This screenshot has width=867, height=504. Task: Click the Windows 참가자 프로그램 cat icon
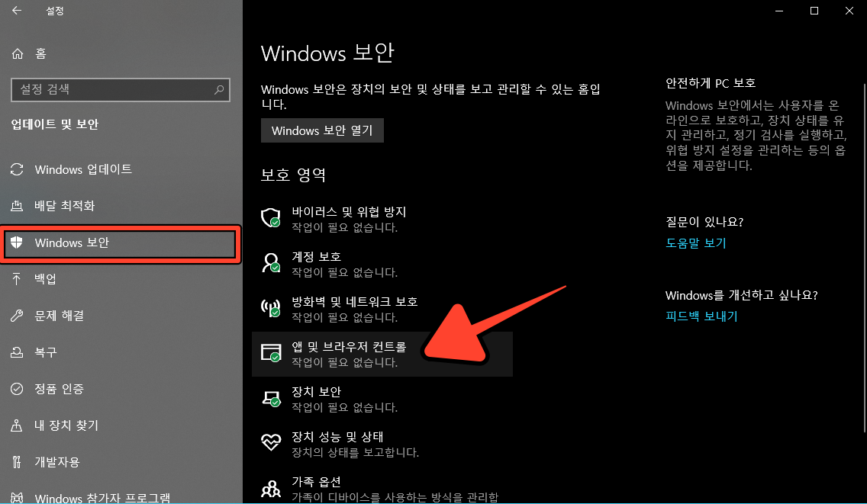tap(17, 498)
